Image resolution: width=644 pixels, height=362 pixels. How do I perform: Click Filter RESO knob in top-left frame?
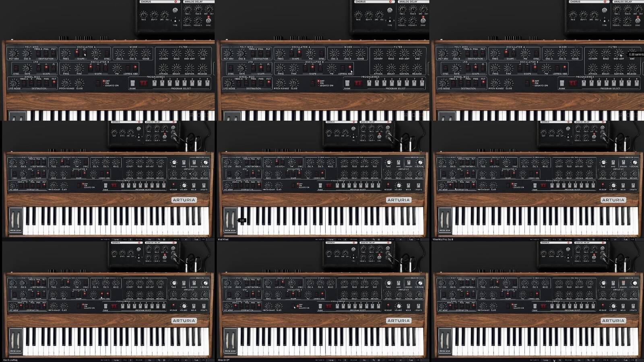coord(176,54)
